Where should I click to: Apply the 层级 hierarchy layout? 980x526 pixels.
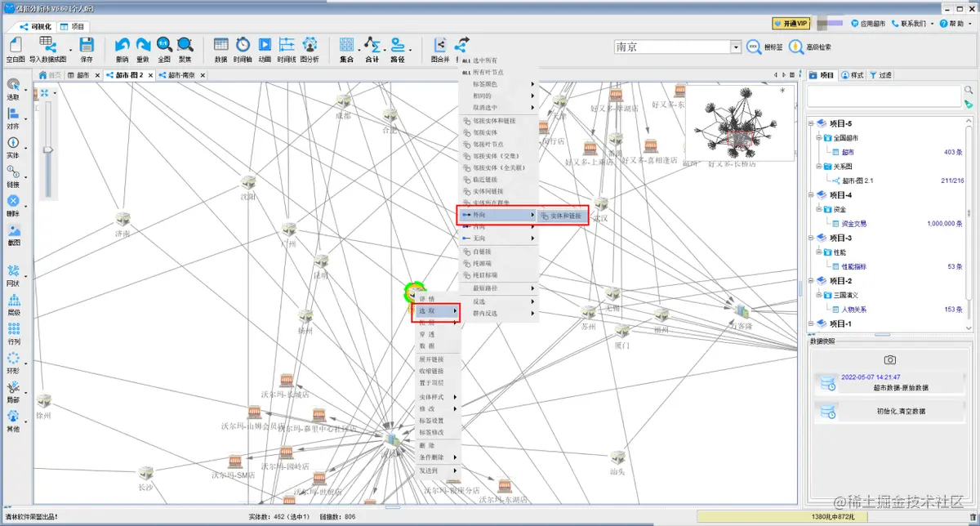pyautogui.click(x=13, y=300)
